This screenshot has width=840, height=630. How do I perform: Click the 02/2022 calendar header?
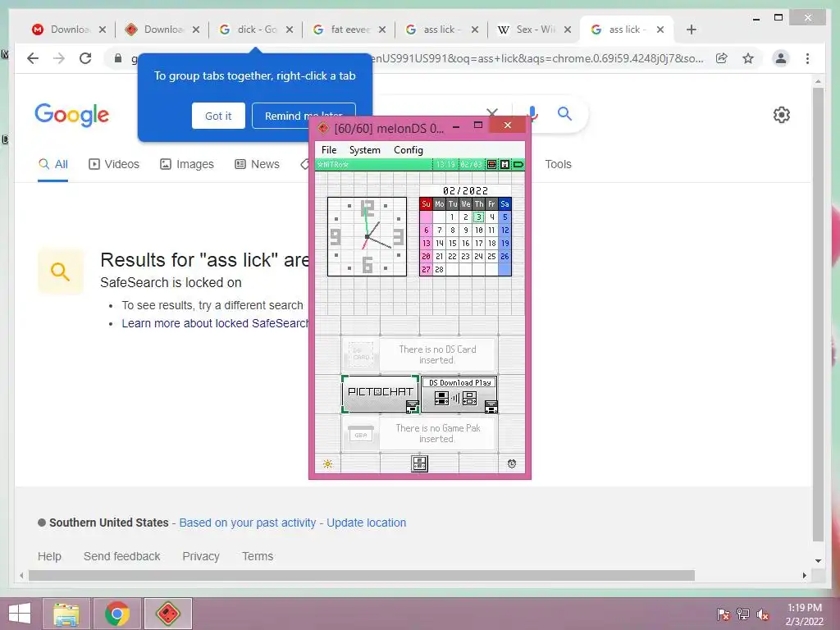(x=465, y=190)
